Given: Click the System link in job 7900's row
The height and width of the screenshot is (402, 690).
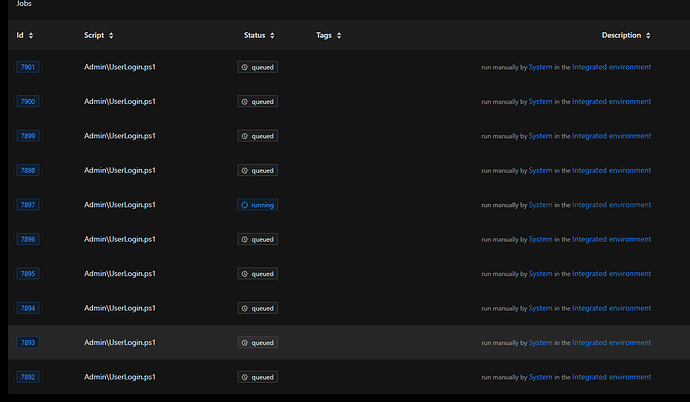Looking at the screenshot, I should (x=540, y=101).
